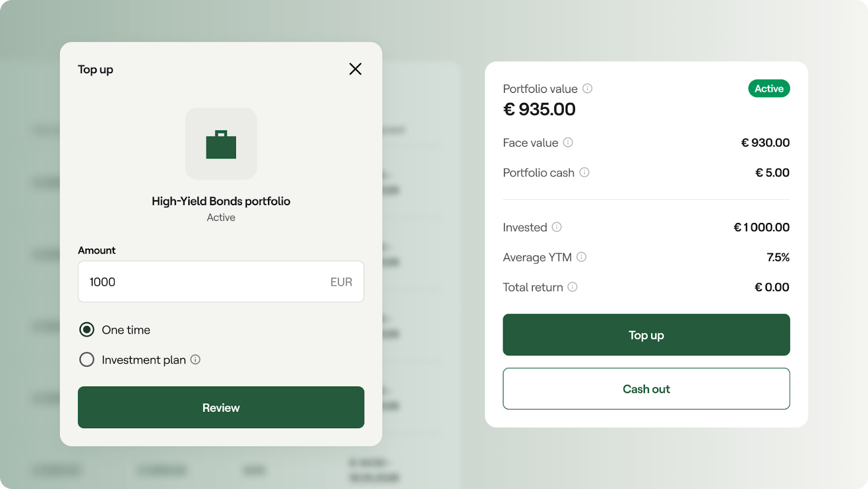Click the Amount input field

206,282
